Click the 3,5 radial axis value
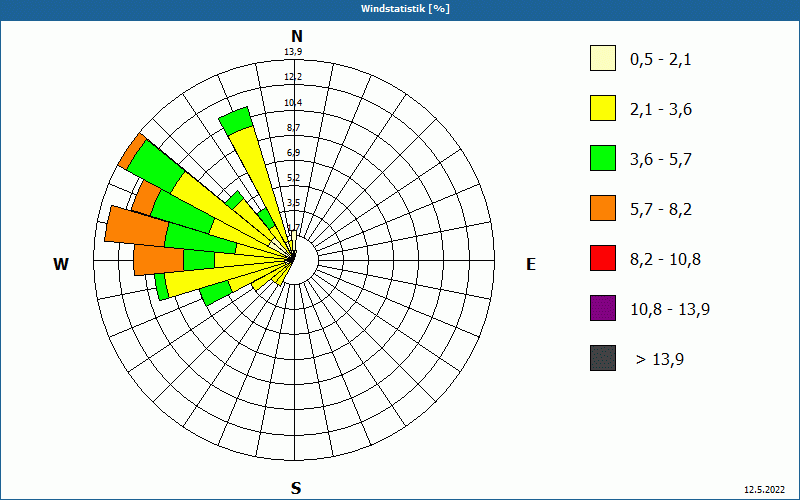Viewport: 800px width, 500px height. coord(293,203)
